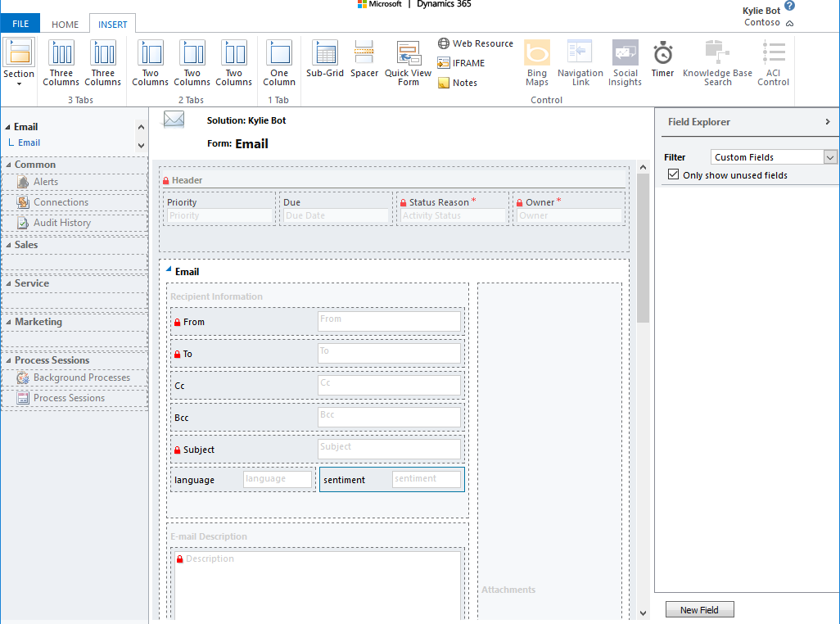
Task: Select the Attachments section label
Action: pyautogui.click(x=508, y=590)
